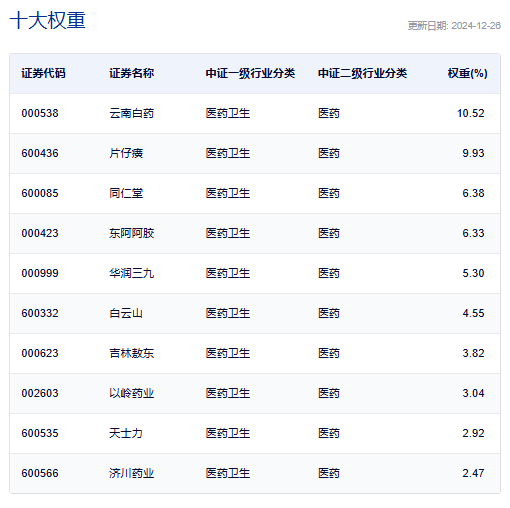Click secondary 医药 in the 600436 row
510x508 pixels.
click(329, 153)
